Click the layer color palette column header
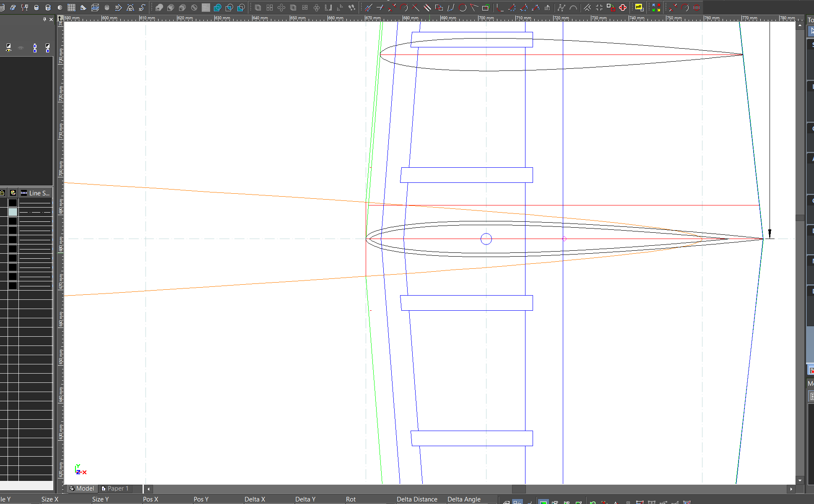814x504 pixels. (13, 193)
